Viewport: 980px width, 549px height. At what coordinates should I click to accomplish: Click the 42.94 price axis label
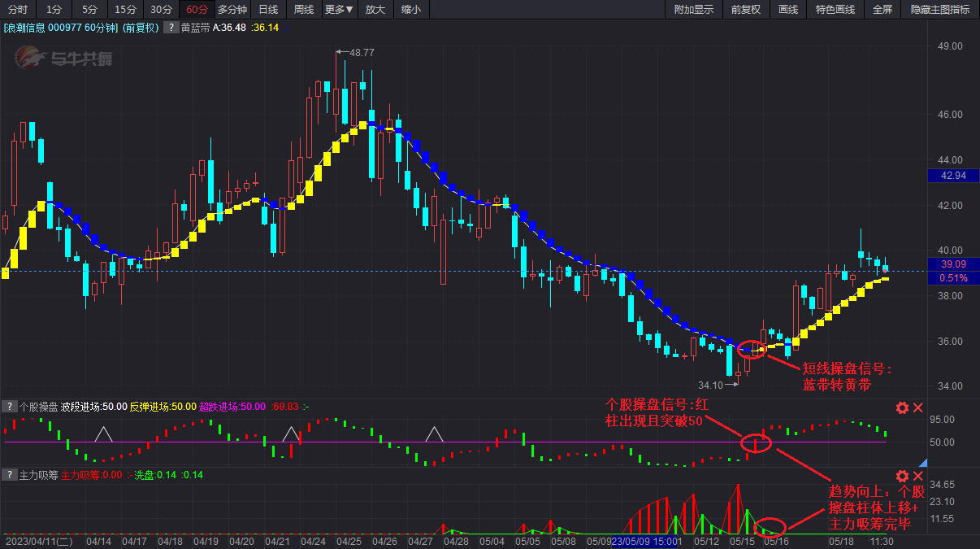[952, 176]
